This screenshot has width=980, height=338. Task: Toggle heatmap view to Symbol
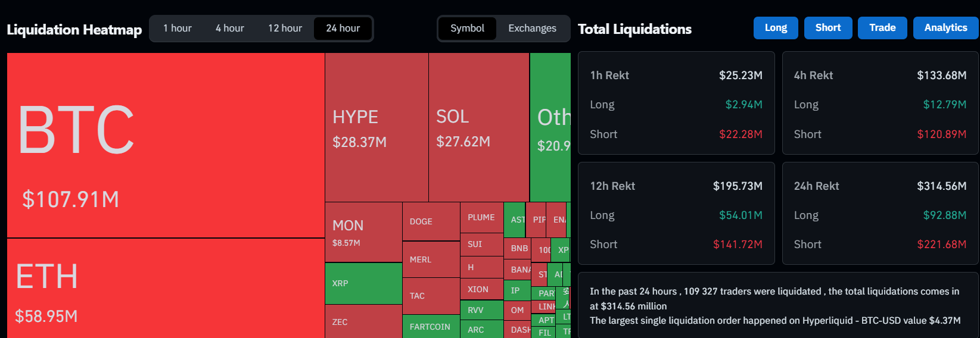pos(467,29)
